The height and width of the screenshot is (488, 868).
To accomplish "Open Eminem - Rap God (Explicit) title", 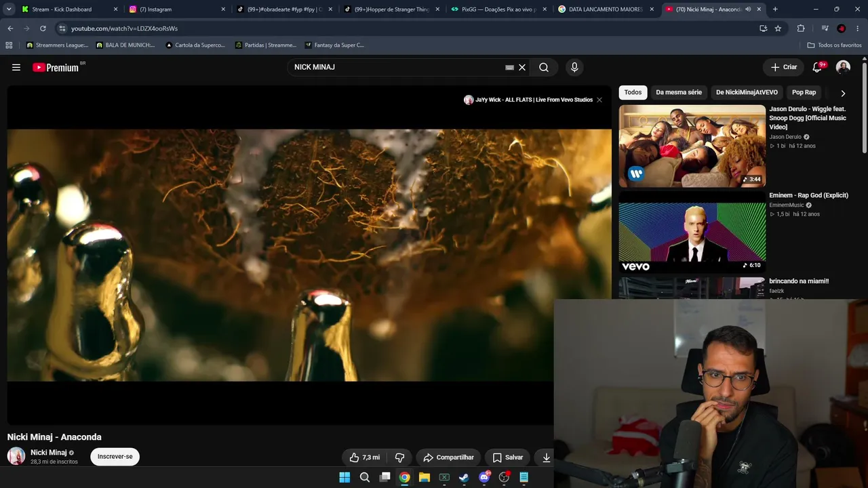I will (808, 195).
